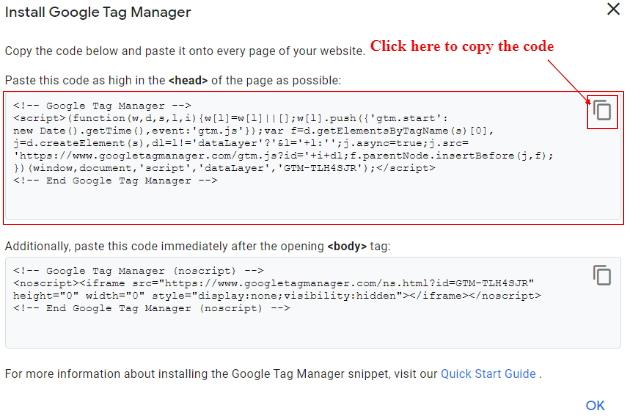The image size is (630, 419).
Task: Click the bold <body> text
Action: [x=347, y=246]
